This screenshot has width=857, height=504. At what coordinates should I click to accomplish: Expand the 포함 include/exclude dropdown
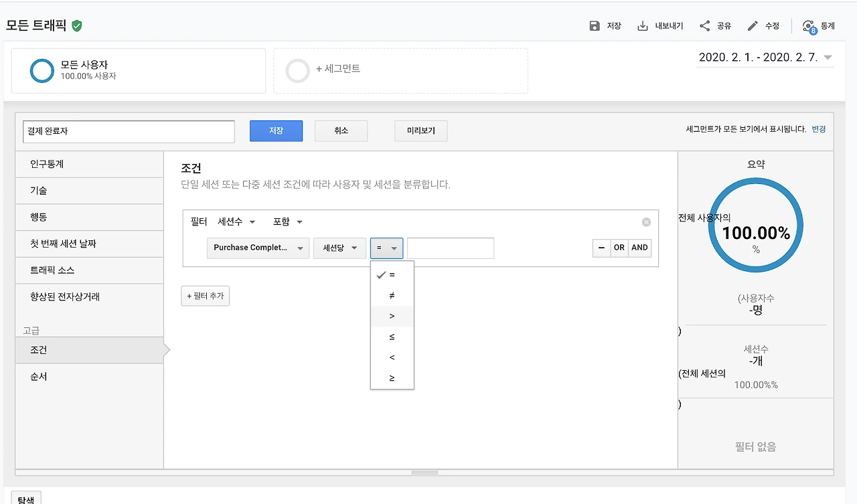[288, 222]
